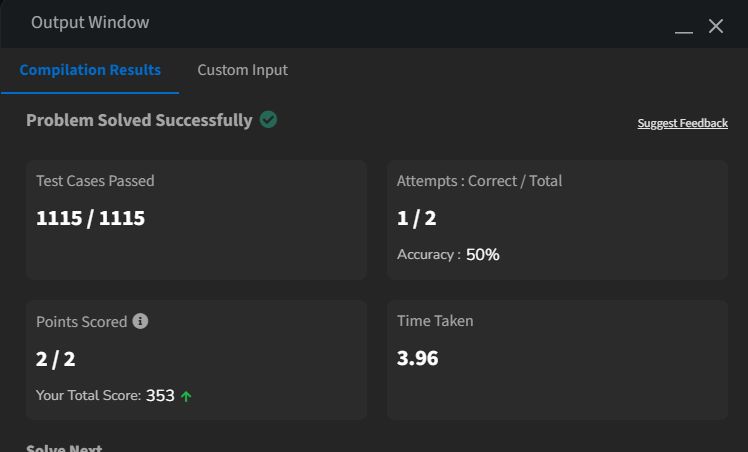Close the Output Window panel
Image resolution: width=748 pixels, height=452 pixels.
(716, 26)
